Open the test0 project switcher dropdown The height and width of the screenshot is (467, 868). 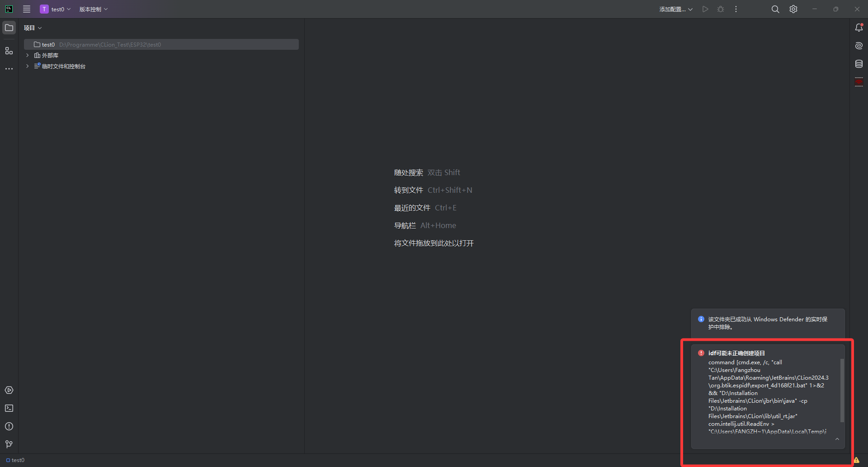point(56,9)
